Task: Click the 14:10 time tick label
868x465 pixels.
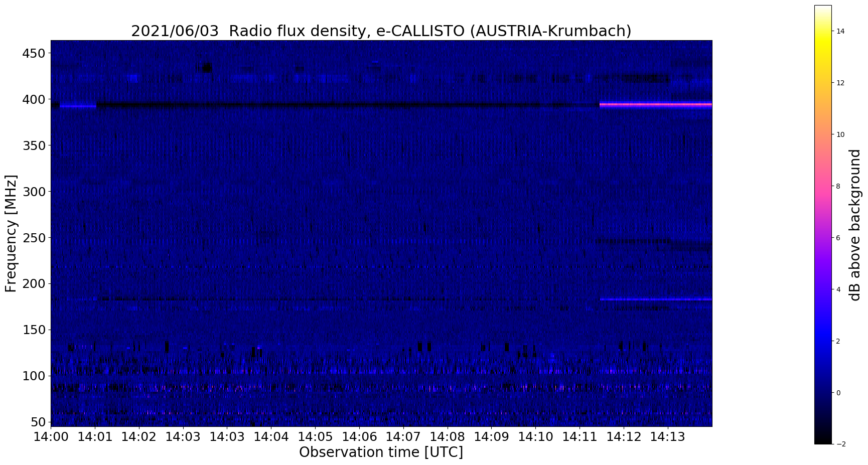Action: click(x=535, y=436)
